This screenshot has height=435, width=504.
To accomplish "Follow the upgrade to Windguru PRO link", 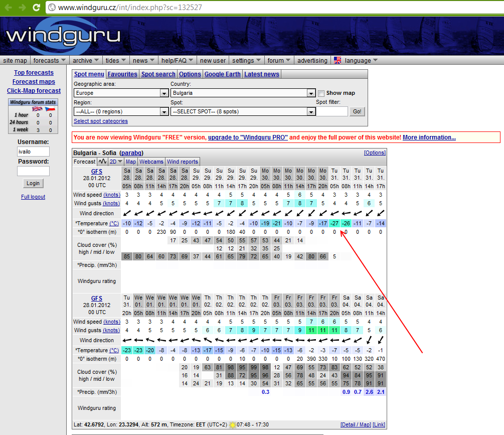I will tap(248, 137).
